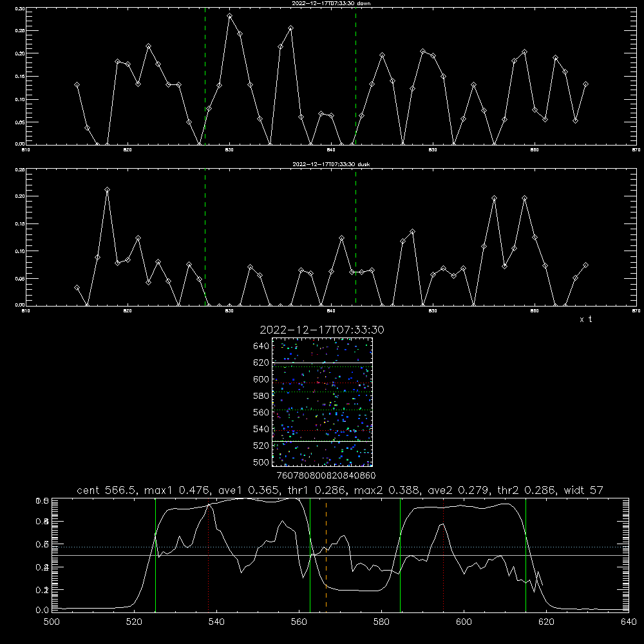Click 'ave1 0.365' in the bottom plot title
The height and width of the screenshot is (644, 644).
click(x=249, y=490)
